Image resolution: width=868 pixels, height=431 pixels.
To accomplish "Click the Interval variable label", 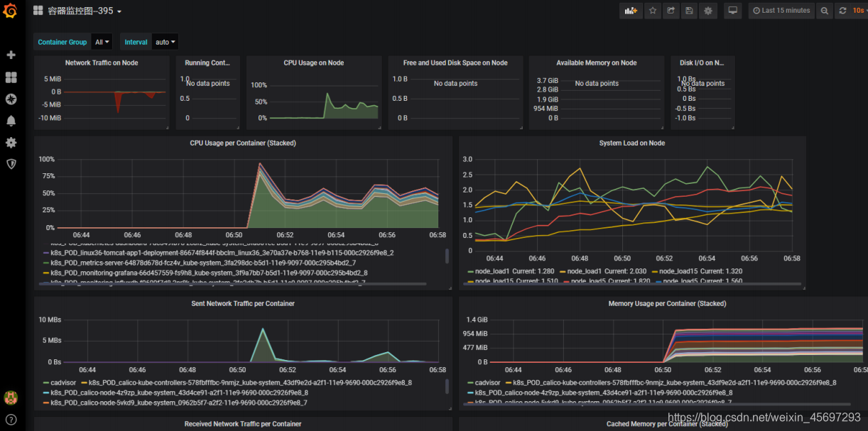I will [x=136, y=42].
